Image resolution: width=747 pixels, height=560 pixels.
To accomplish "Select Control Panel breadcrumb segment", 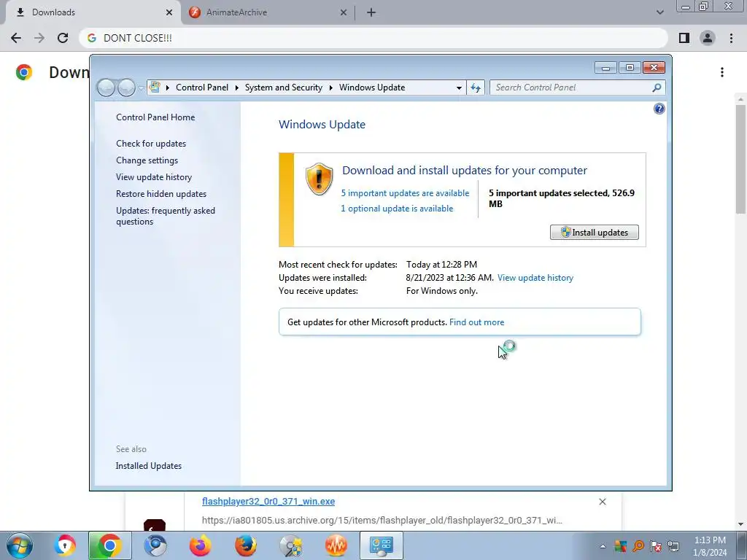I will coord(202,87).
